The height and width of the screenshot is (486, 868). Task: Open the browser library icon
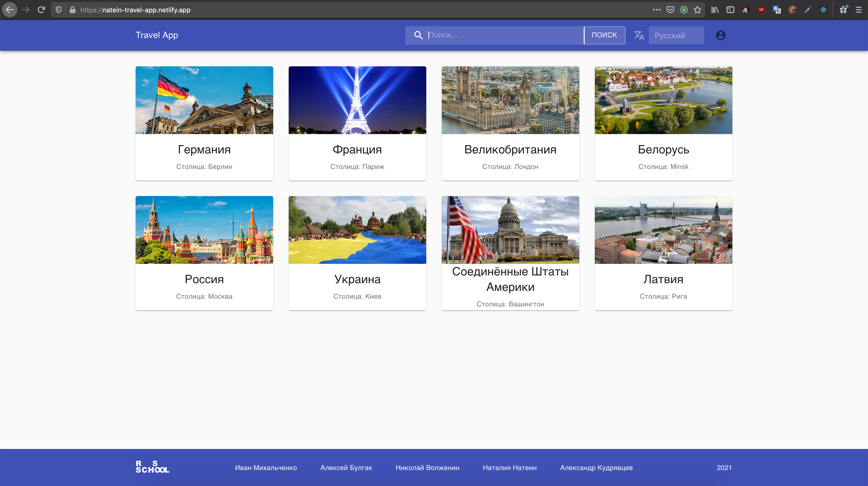point(715,10)
